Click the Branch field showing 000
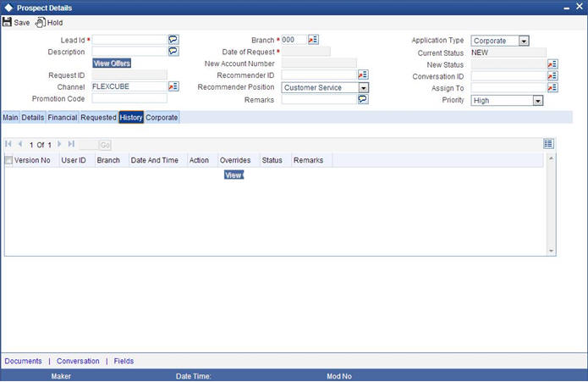This screenshot has height=382, width=588. pos(294,40)
